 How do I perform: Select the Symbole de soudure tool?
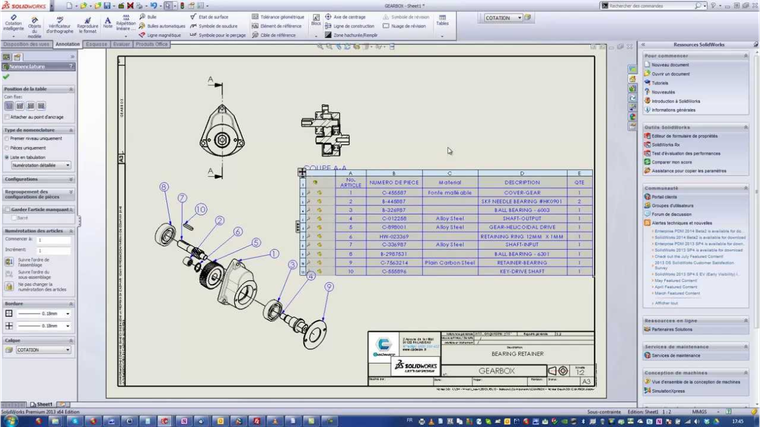coord(217,26)
